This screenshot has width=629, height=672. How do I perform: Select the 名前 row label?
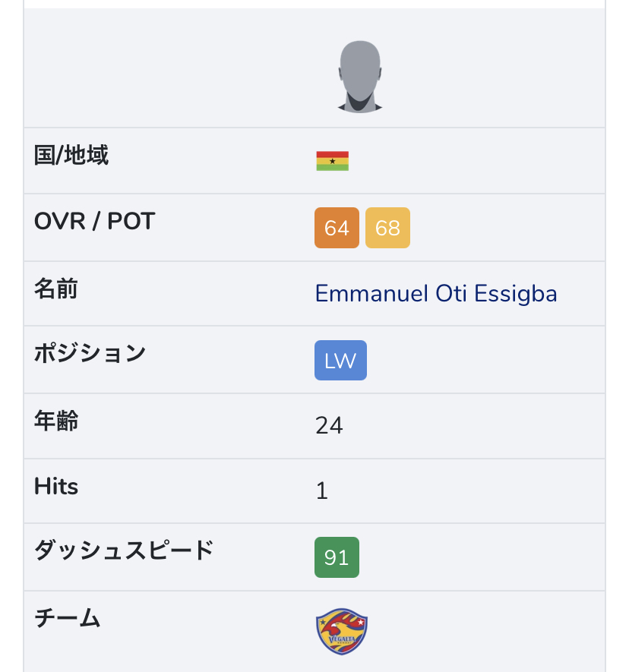(56, 289)
